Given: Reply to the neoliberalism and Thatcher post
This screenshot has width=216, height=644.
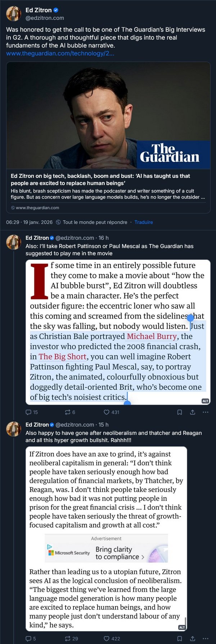Looking at the screenshot, I should 29,639.
